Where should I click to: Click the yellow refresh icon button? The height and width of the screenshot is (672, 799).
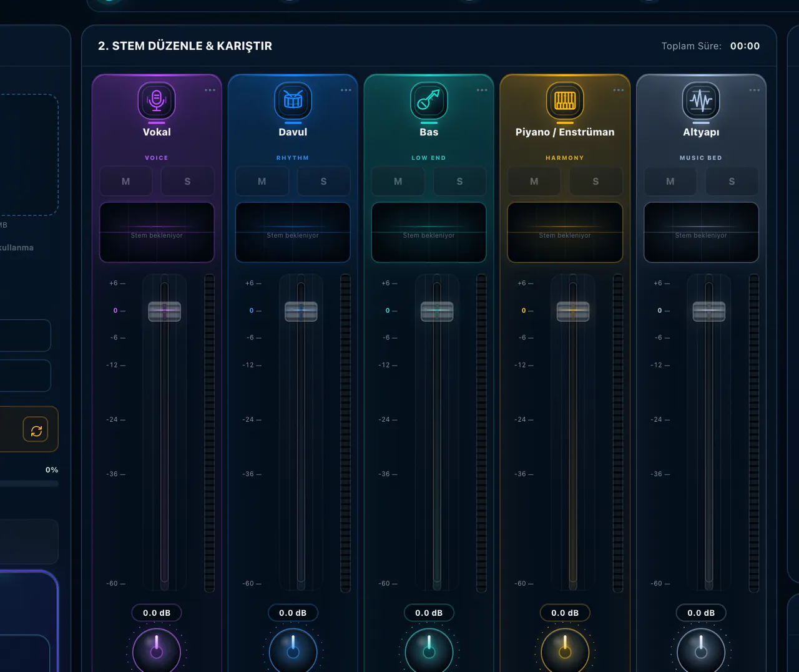click(36, 430)
